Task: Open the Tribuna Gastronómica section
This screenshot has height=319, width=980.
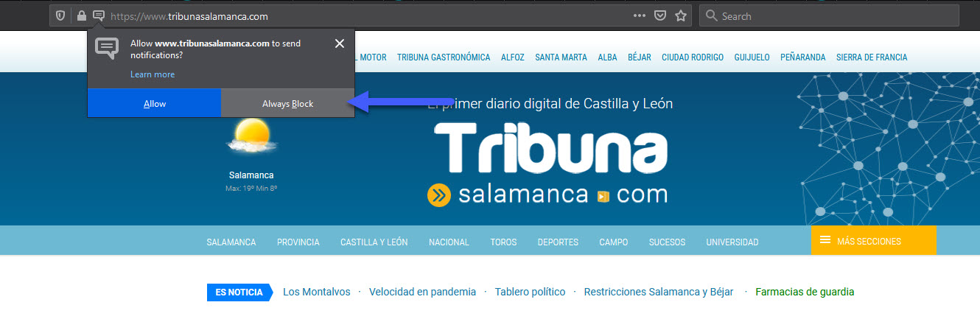Action: click(x=444, y=57)
